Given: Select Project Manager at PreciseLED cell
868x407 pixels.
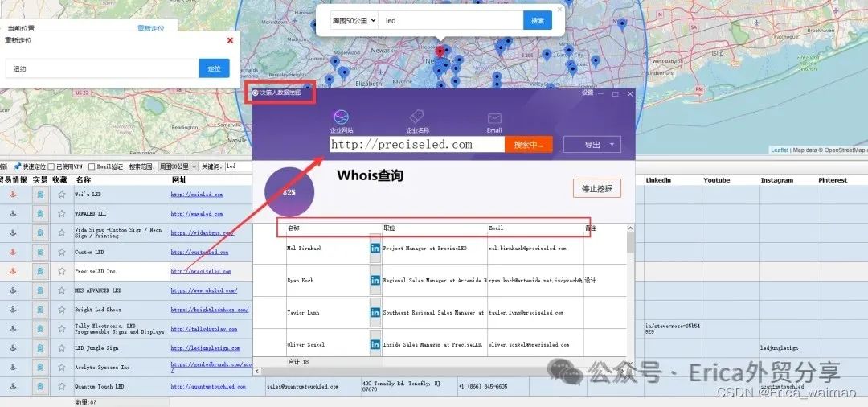Looking at the screenshot, I should pyautogui.click(x=424, y=248).
